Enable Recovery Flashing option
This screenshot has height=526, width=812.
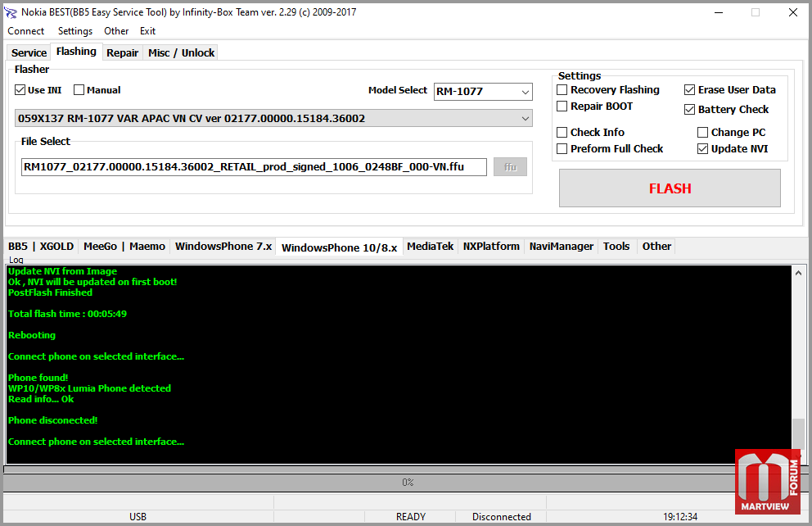pyautogui.click(x=562, y=90)
